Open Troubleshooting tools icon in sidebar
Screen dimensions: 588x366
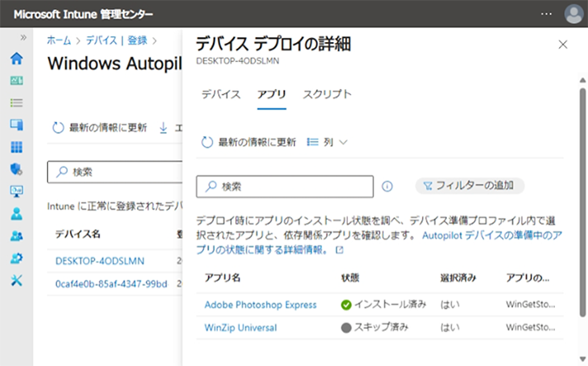point(16,280)
